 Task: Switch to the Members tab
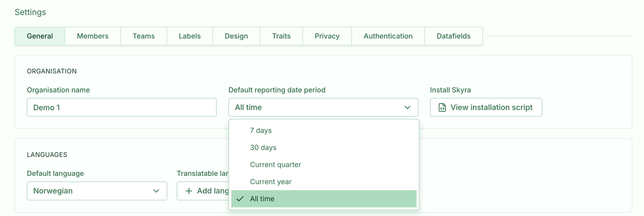(93, 36)
